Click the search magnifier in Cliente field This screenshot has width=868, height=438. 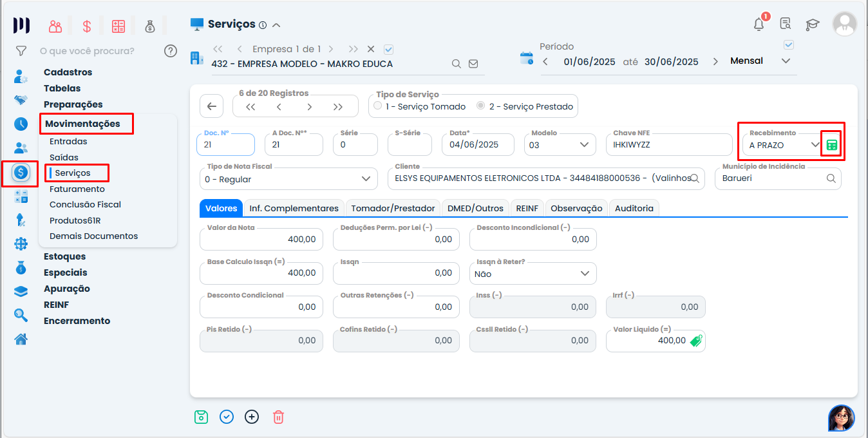[695, 179]
